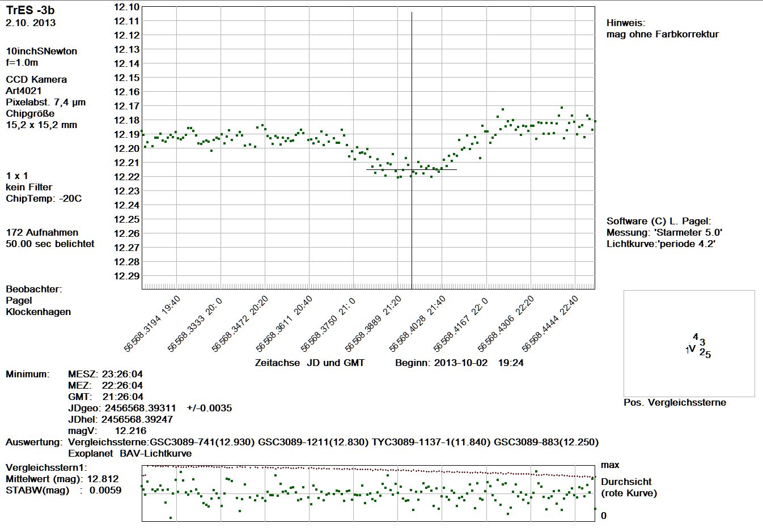The width and height of the screenshot is (763, 532).
Task: Click 'Zeitachse JD und GMT' caption
Action: pyautogui.click(x=310, y=363)
